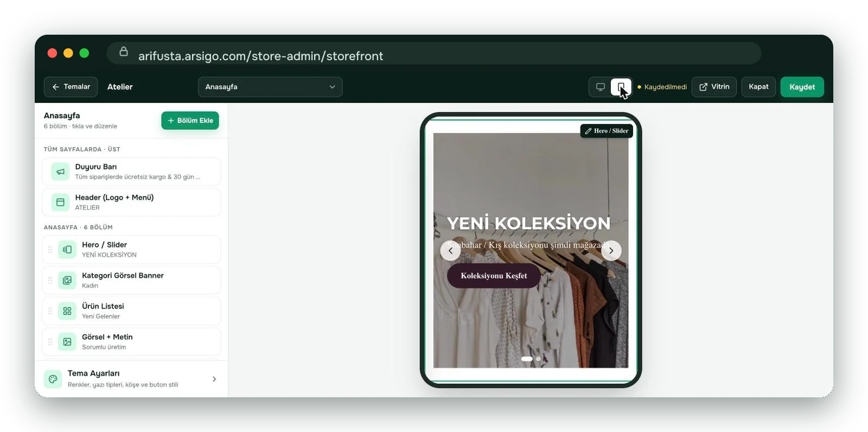868x432 pixels.
Task: Click the YENİ KOLEKSİYON heading in preview
Action: click(528, 223)
